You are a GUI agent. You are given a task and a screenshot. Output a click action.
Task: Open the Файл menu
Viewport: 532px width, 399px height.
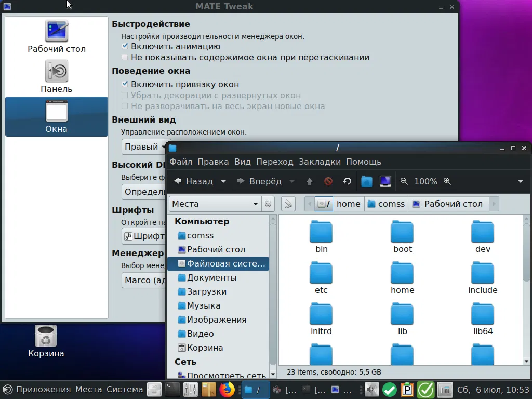(181, 162)
